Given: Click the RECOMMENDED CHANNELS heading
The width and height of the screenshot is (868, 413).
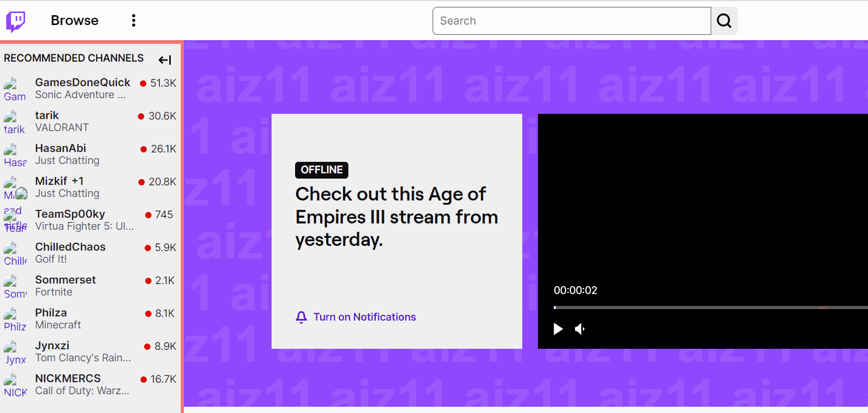Looking at the screenshot, I should pyautogui.click(x=74, y=58).
